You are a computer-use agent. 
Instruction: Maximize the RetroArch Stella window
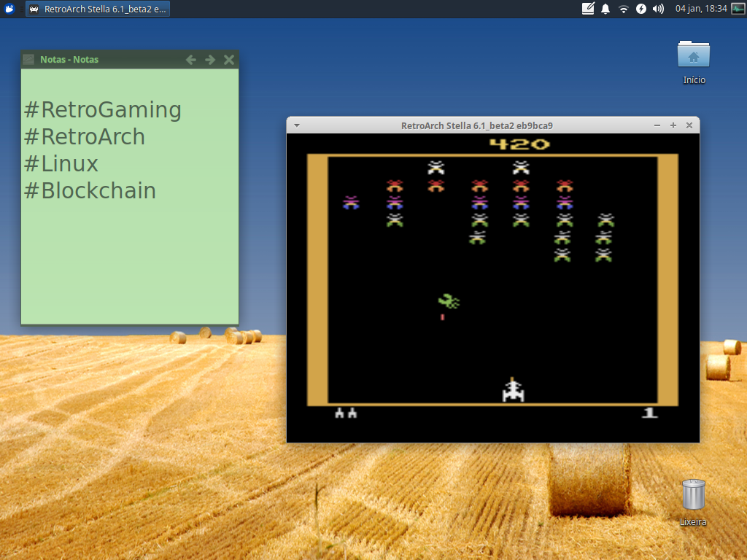pos(673,125)
